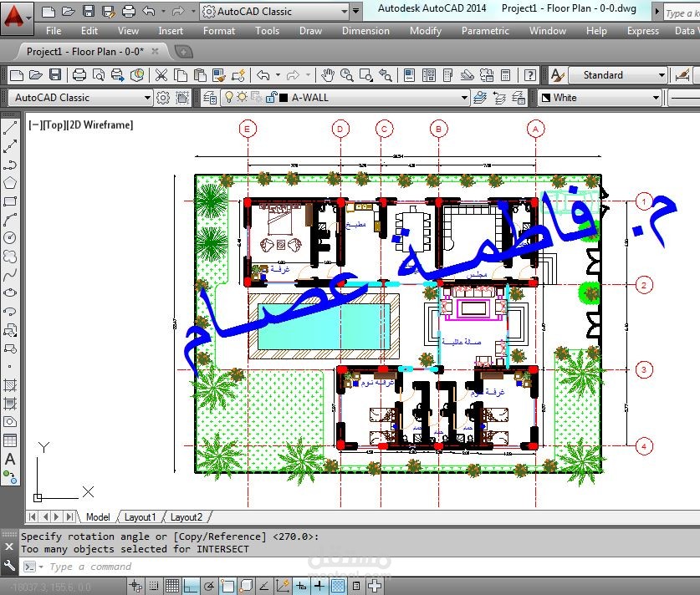The image size is (700, 595).
Task: Activate Zoom Realtime tool
Action: pos(347,75)
